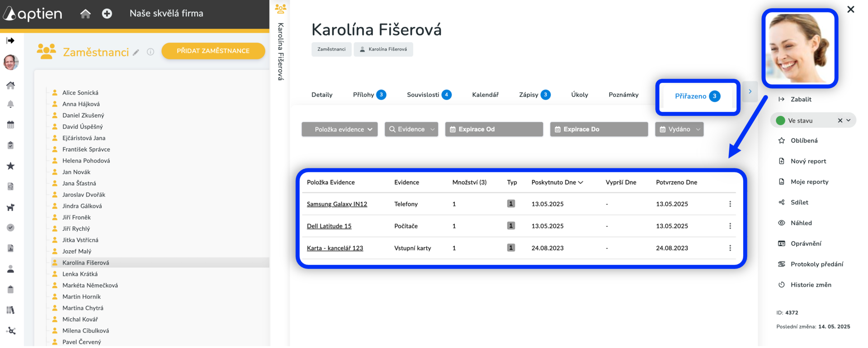
Task: Open the home icon in top bar
Action: point(85,14)
